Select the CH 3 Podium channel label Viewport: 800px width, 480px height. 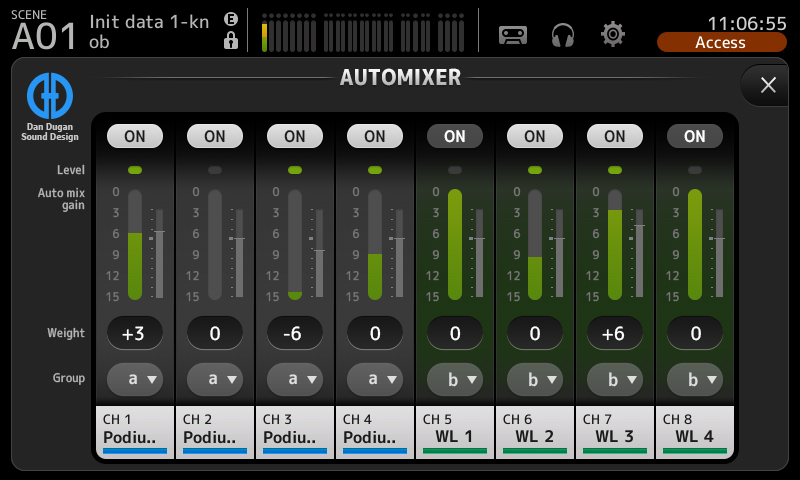tap(295, 431)
